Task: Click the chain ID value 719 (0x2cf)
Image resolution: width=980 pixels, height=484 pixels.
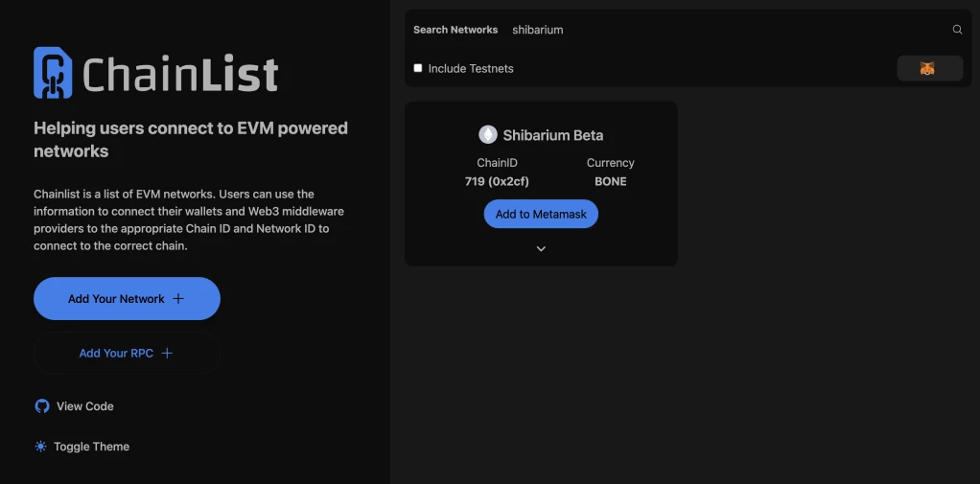Action: click(x=497, y=182)
